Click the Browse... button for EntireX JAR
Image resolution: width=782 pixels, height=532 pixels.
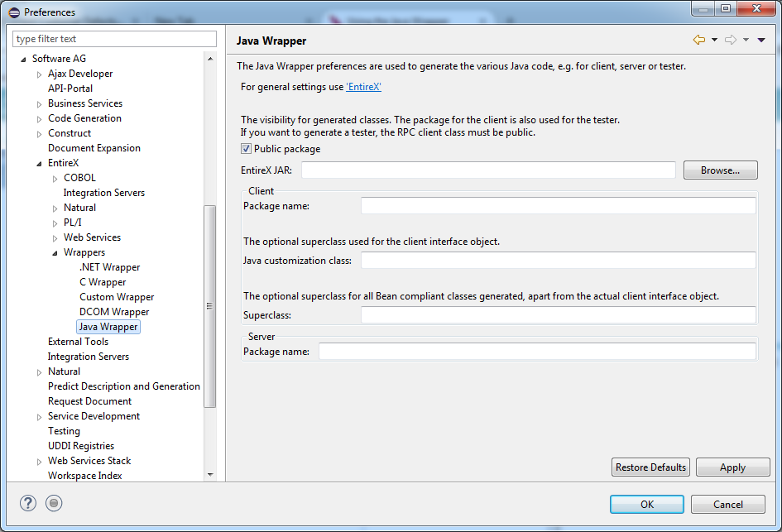(x=720, y=170)
